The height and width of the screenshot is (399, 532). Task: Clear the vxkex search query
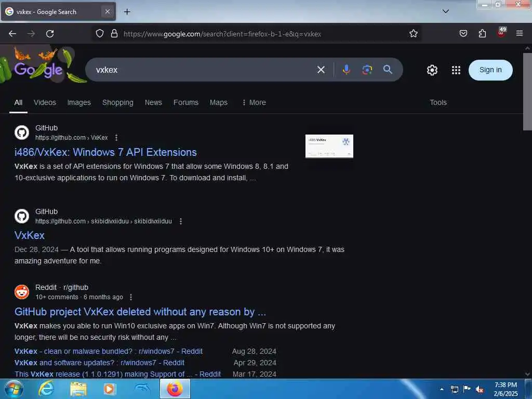(321, 70)
